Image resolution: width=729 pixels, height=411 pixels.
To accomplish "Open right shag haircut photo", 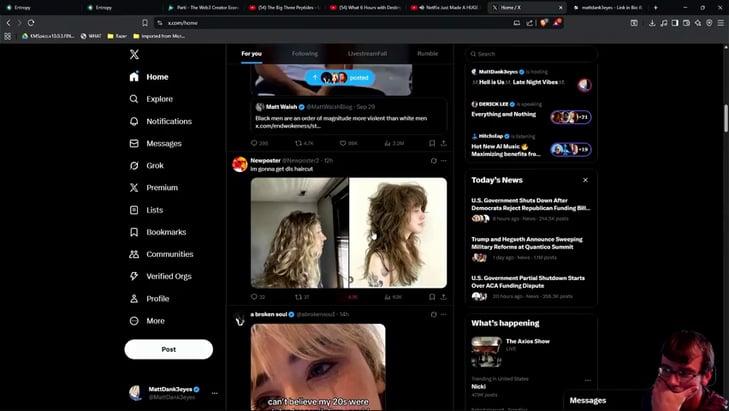I will click(x=398, y=232).
